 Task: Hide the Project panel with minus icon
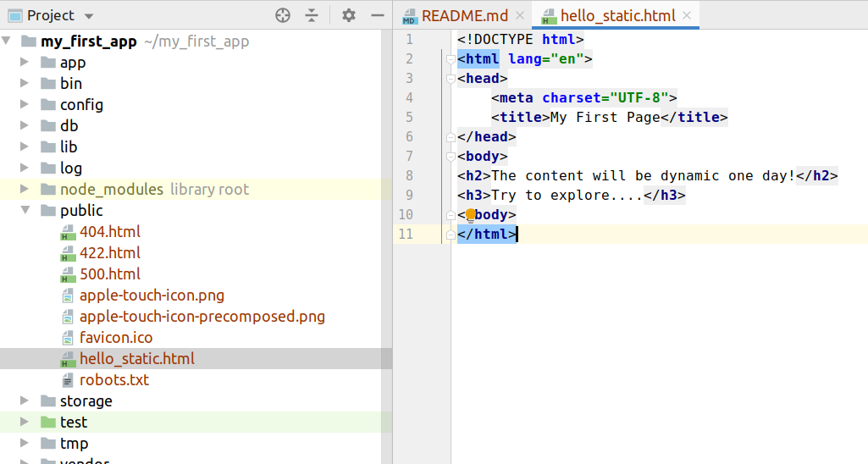pos(378,15)
